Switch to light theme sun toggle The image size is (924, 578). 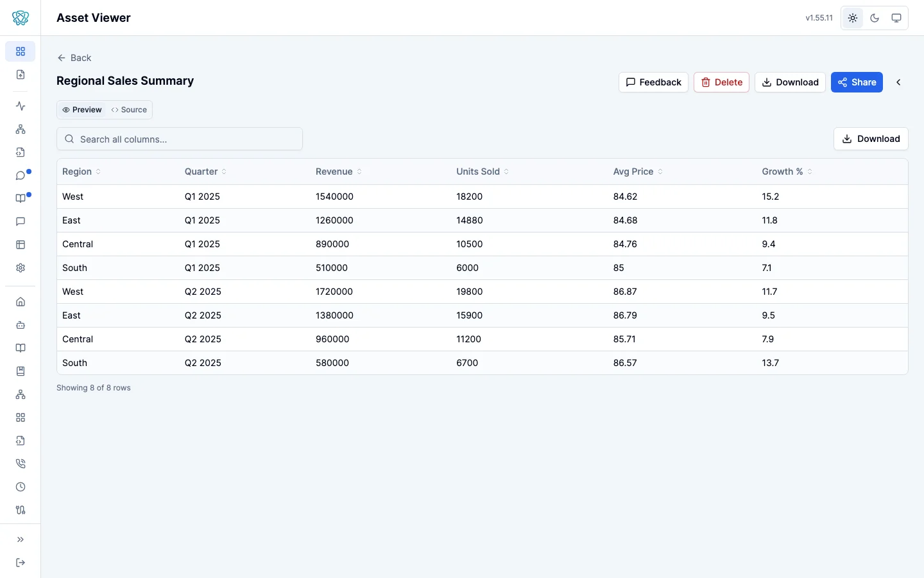point(853,18)
